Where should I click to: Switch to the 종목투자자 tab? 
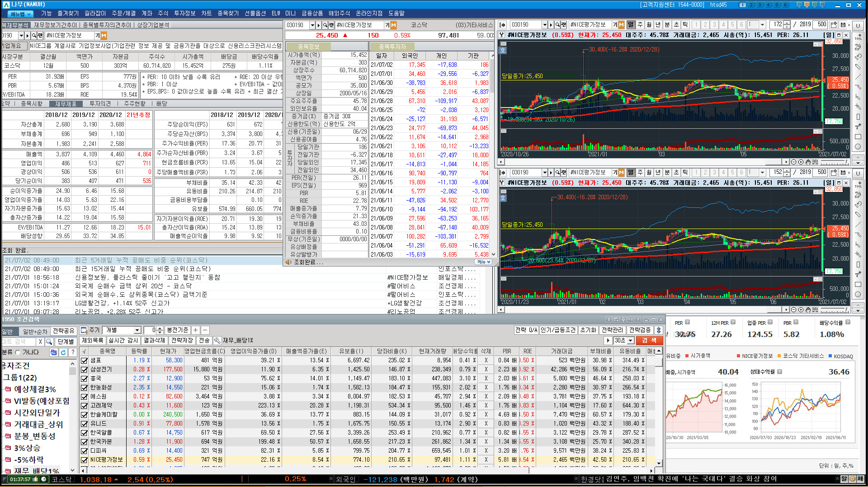pyautogui.click(x=392, y=47)
